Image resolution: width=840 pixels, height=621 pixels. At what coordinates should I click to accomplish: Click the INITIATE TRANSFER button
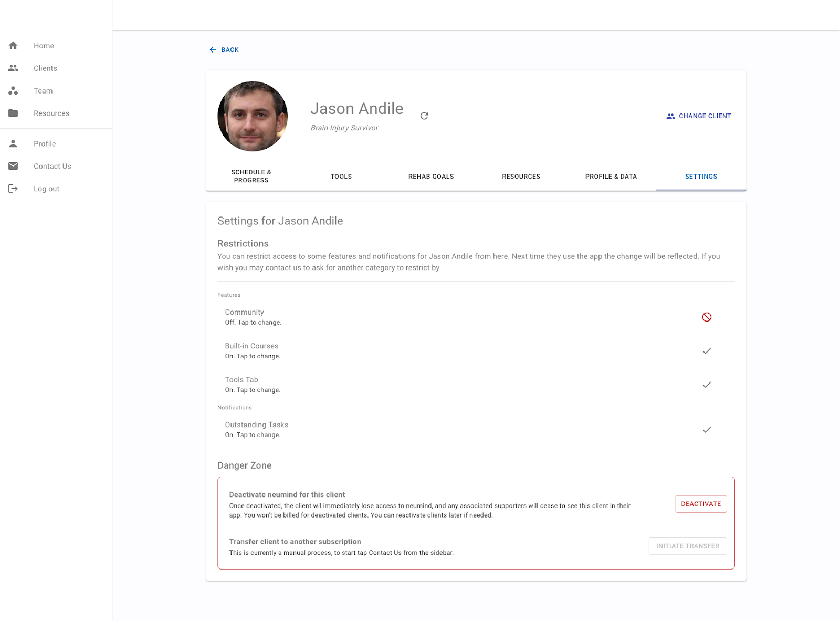(x=688, y=546)
